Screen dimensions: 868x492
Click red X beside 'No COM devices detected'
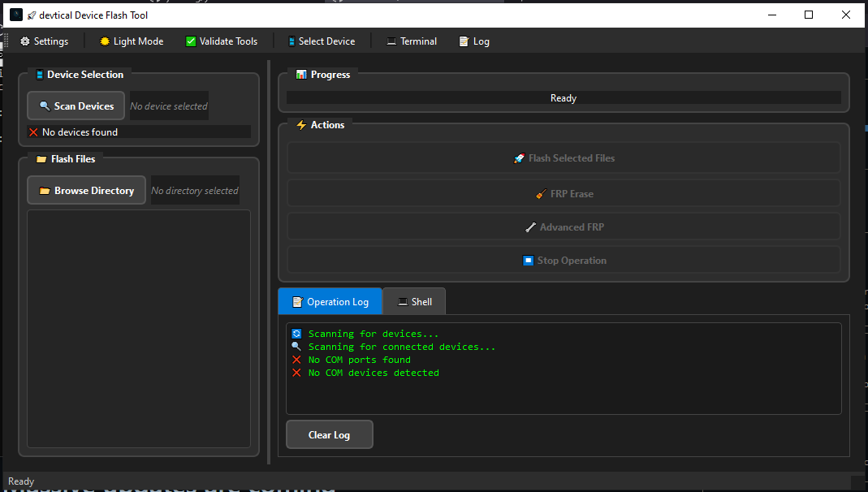tap(296, 373)
